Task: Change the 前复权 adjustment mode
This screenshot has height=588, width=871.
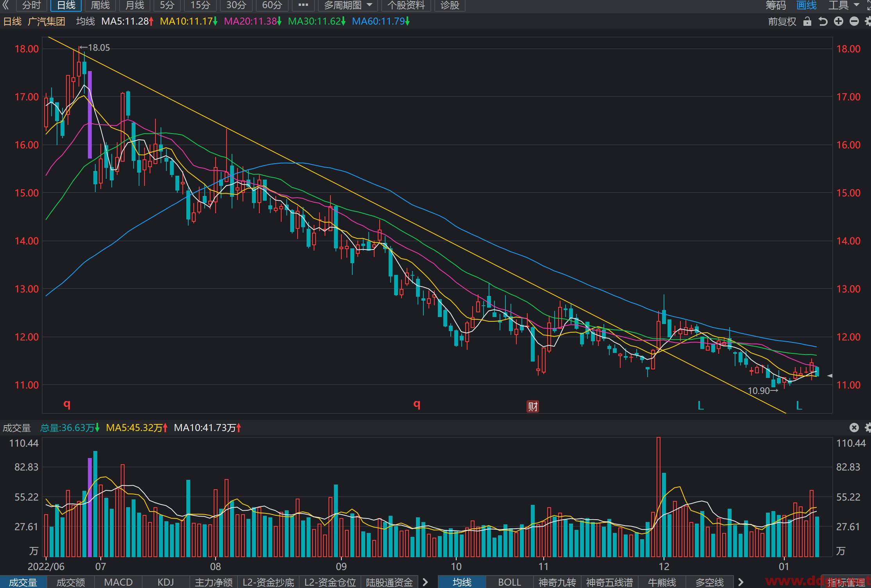Action: 782,21
